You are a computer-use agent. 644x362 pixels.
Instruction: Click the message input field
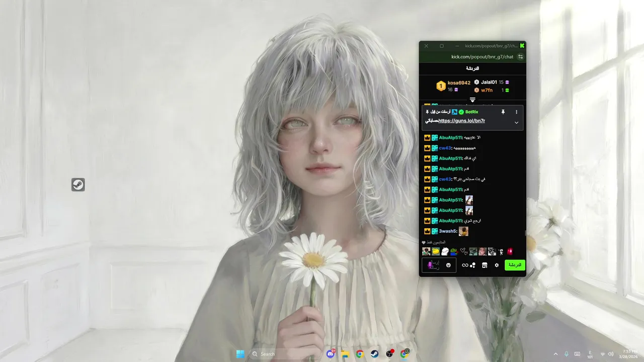point(439,265)
